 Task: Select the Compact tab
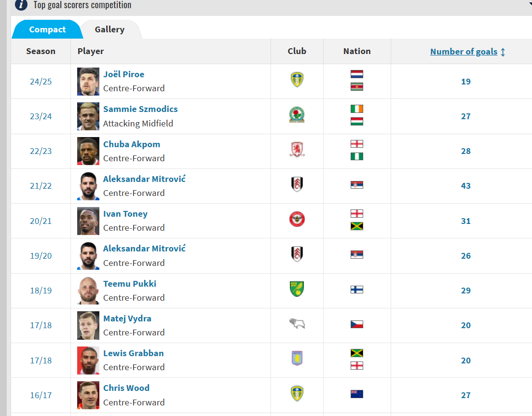tap(47, 29)
